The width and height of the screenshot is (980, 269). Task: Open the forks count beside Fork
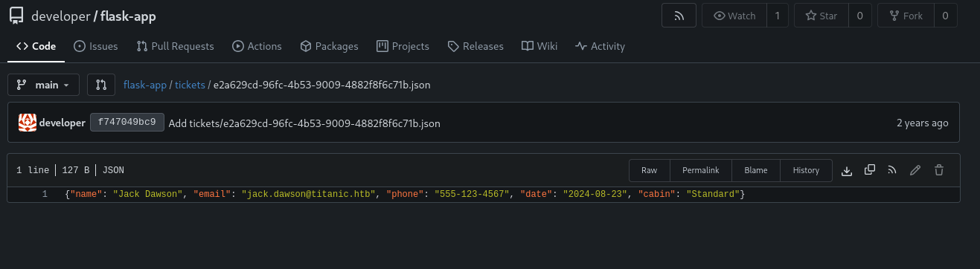945,16
